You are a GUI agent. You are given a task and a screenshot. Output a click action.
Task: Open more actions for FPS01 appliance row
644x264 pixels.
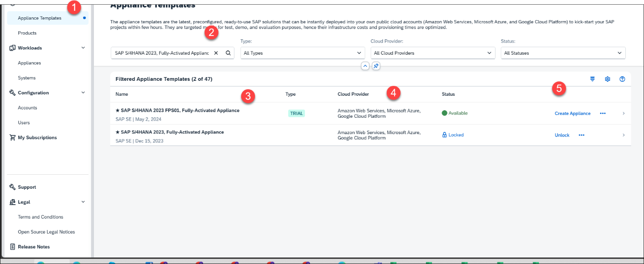coord(602,114)
